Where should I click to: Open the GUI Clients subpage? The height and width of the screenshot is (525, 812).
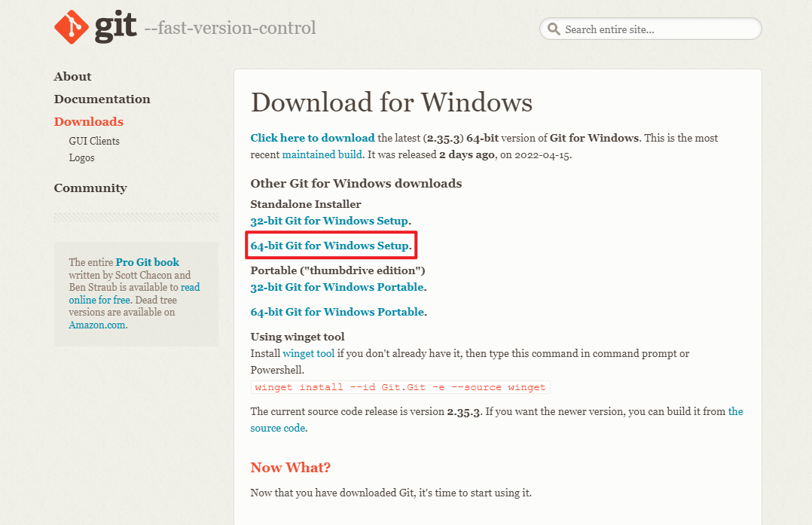(94, 141)
